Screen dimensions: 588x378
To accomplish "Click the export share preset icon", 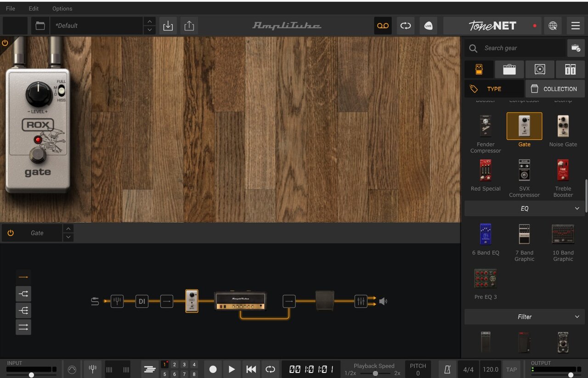I will click(x=189, y=26).
